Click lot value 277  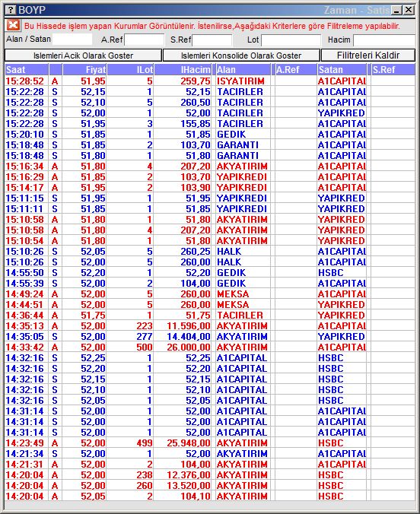click(x=145, y=337)
